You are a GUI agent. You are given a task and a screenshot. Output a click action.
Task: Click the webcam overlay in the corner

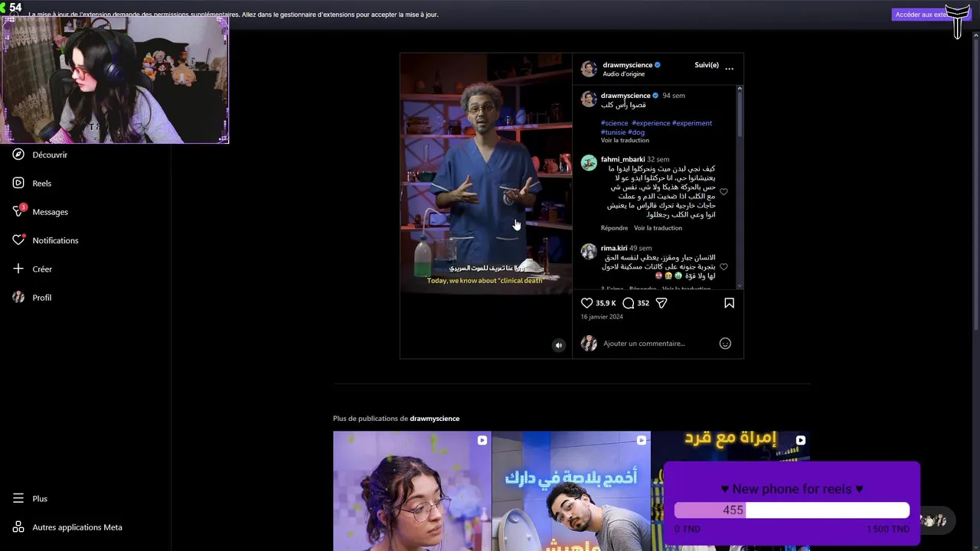tap(115, 80)
